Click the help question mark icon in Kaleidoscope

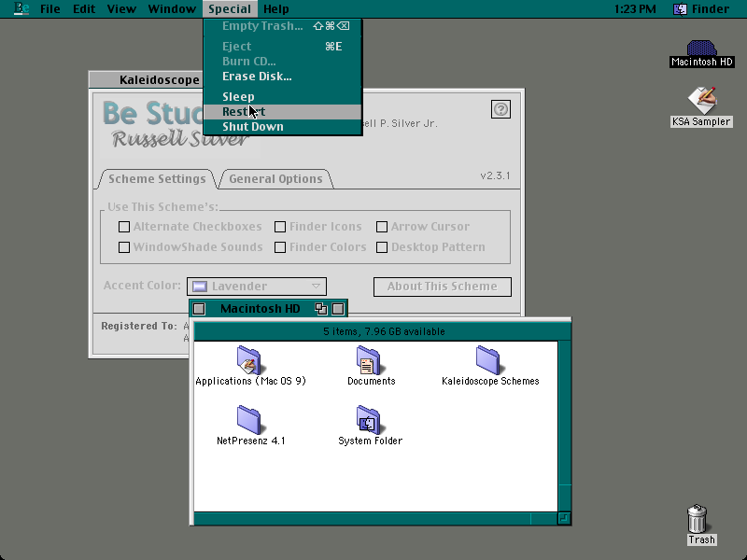pyautogui.click(x=500, y=109)
